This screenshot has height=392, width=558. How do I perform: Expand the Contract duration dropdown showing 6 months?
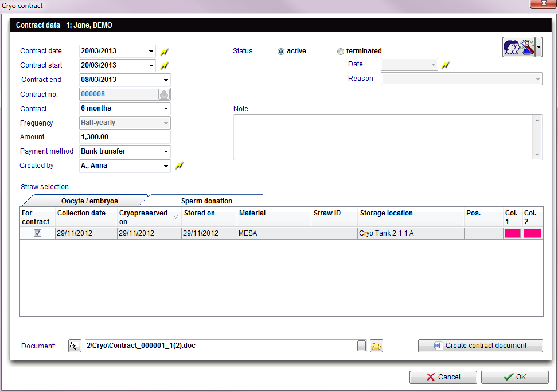coord(166,108)
